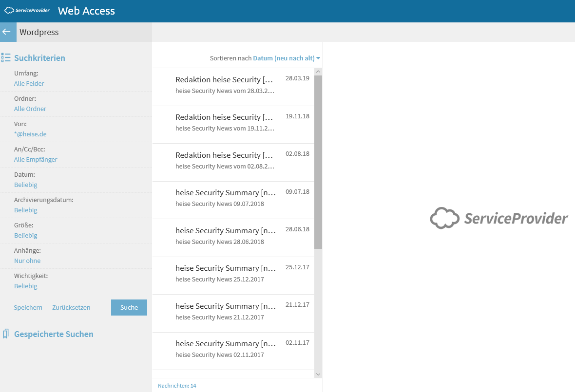The width and height of the screenshot is (575, 392).
Task: Click the scrollbar down arrow in message list
Action: (x=318, y=374)
